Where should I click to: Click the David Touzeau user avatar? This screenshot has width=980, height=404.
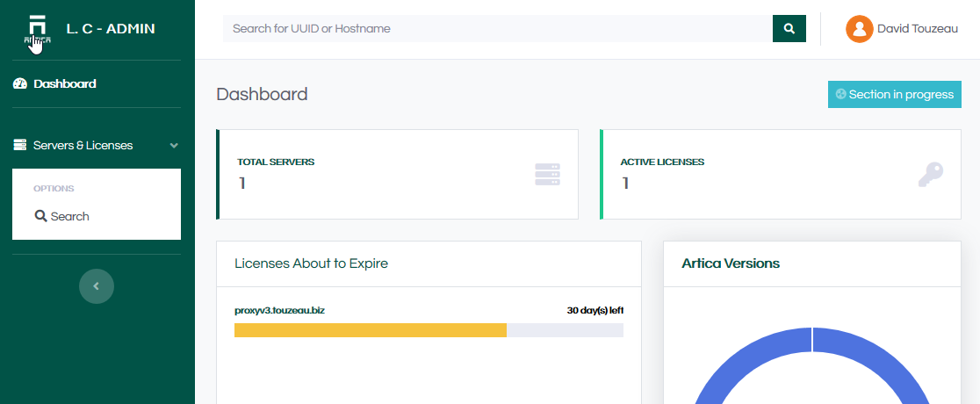pos(859,29)
